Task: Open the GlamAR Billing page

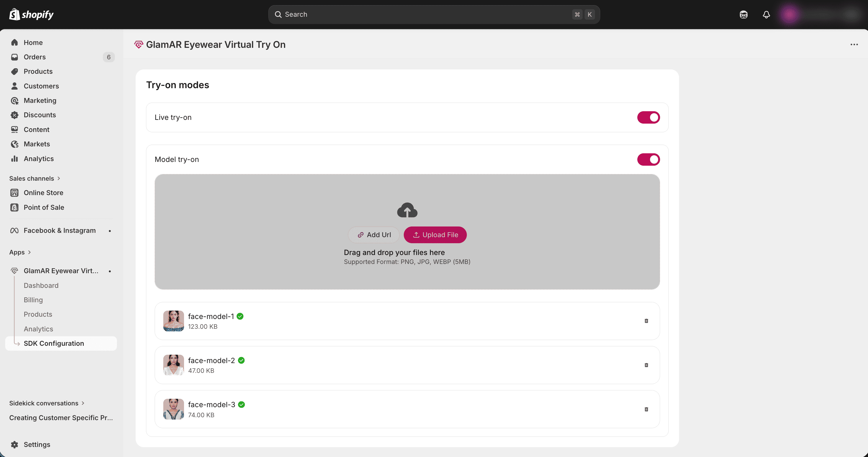Action: point(33,300)
